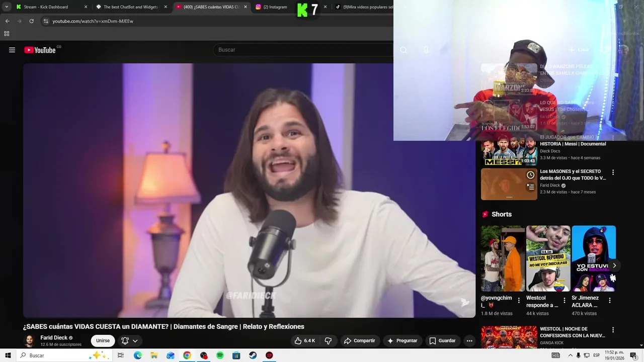Open the Dieck Docs channel link
Image resolution: width=644 pixels, height=362 pixels.
pyautogui.click(x=550, y=151)
